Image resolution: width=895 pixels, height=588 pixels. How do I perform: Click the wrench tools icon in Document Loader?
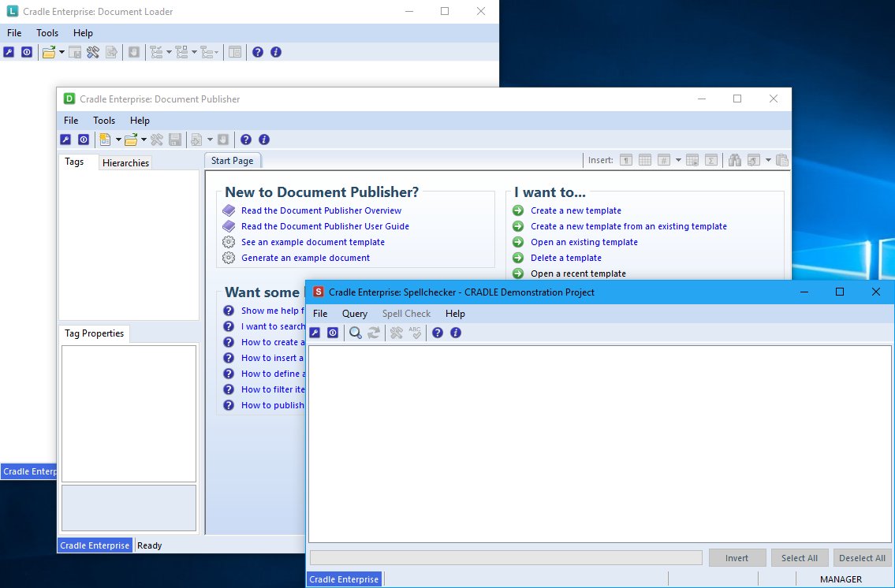pos(93,52)
